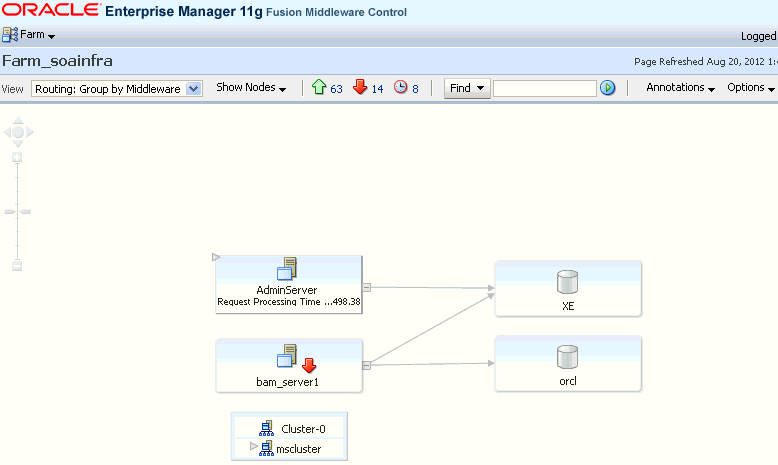Viewport: 778px width, 465px height.
Task: Click the unknown targets count 8
Action: (x=415, y=89)
